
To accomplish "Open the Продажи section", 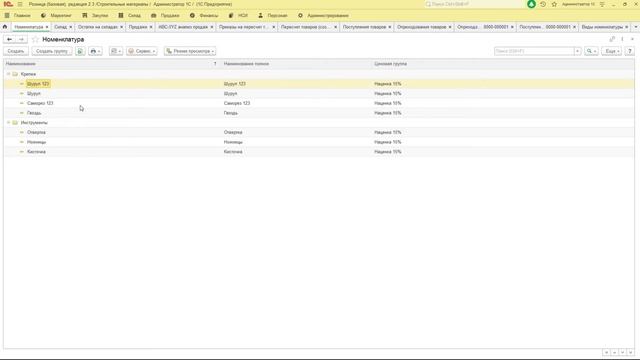I will [x=165, y=16].
